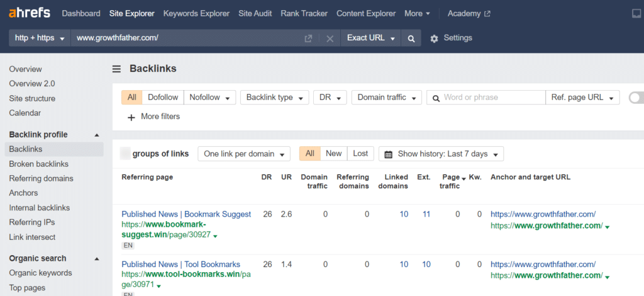Screen dimensions: 644x296
Task: Open Settings gear icon
Action: pyautogui.click(x=434, y=38)
